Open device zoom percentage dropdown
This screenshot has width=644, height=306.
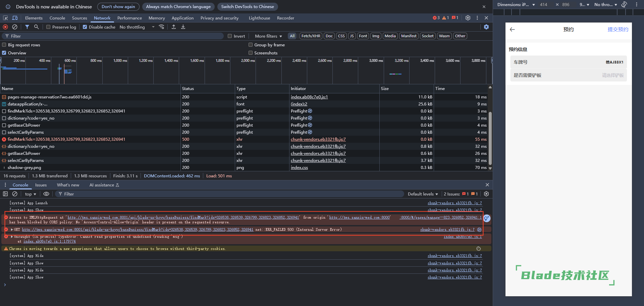(584, 4)
